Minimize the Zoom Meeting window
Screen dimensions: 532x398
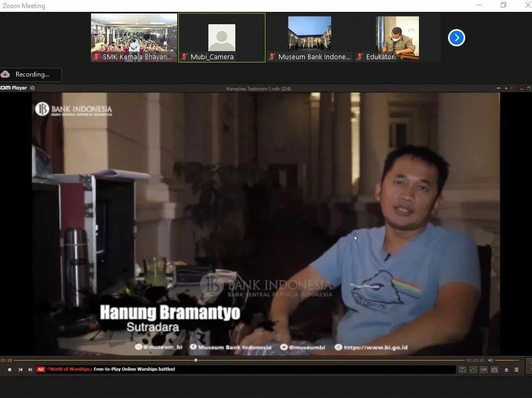click(x=479, y=5)
